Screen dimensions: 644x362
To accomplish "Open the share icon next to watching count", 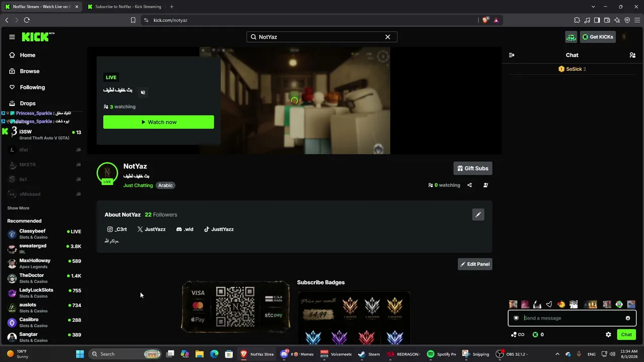I will (469, 185).
